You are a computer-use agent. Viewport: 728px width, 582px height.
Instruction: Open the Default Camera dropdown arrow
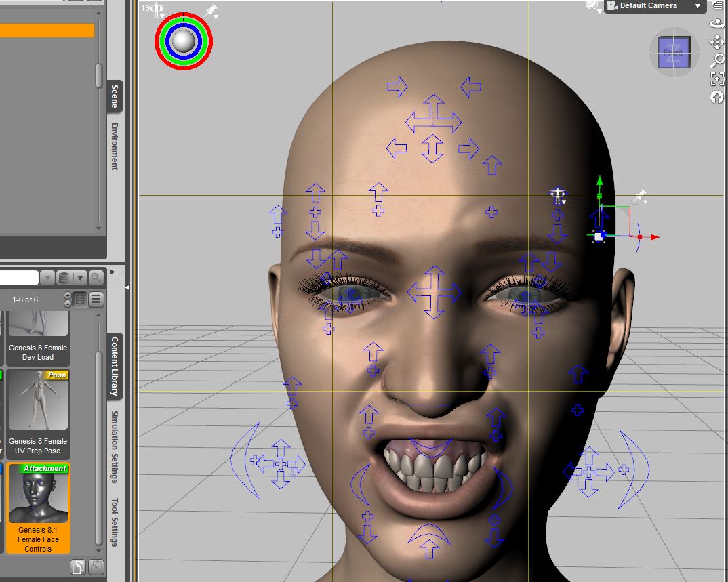tap(697, 6)
